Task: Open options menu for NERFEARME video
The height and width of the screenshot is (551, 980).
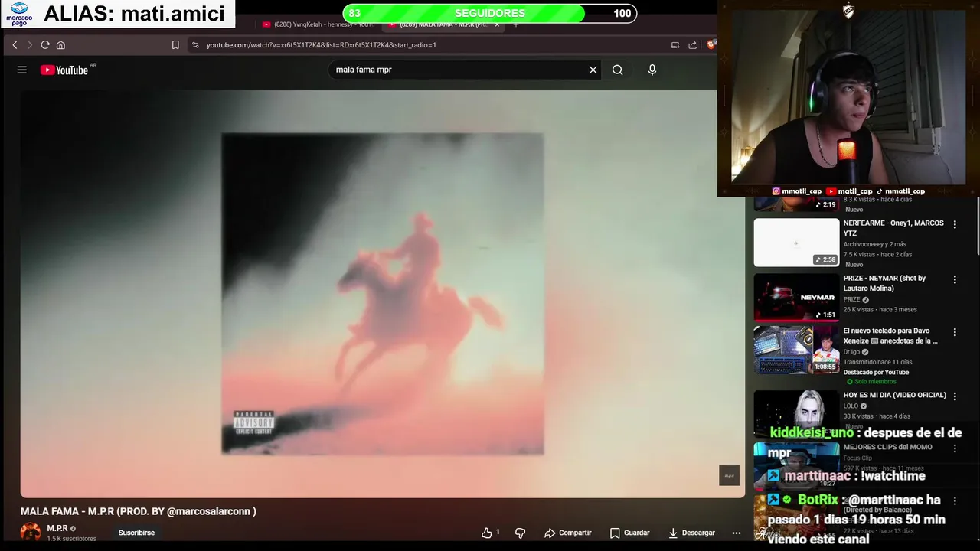Action: (x=955, y=225)
